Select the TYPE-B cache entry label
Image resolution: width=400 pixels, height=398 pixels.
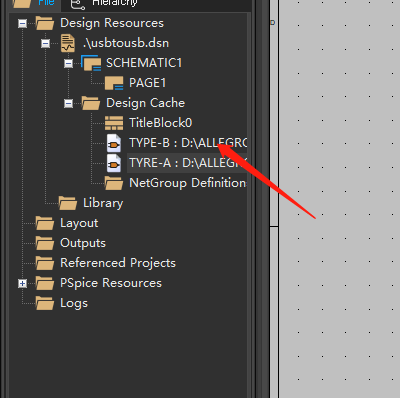click(x=188, y=143)
